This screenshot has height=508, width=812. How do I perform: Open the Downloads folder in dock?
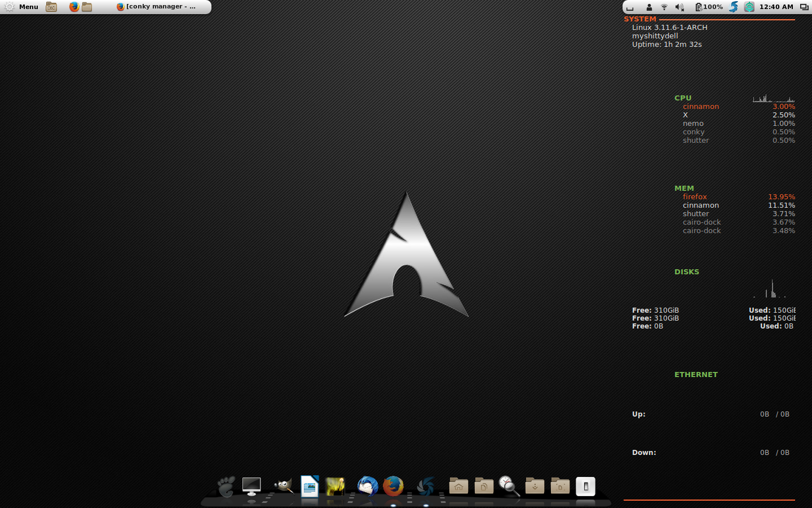pyautogui.click(x=535, y=485)
